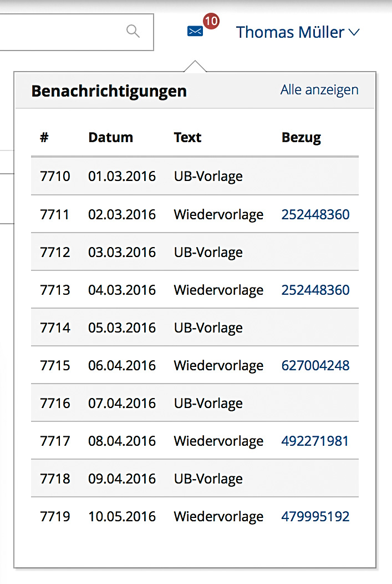
Task: Click the Benachrichtigungen panel heading
Action: pyautogui.click(x=109, y=91)
